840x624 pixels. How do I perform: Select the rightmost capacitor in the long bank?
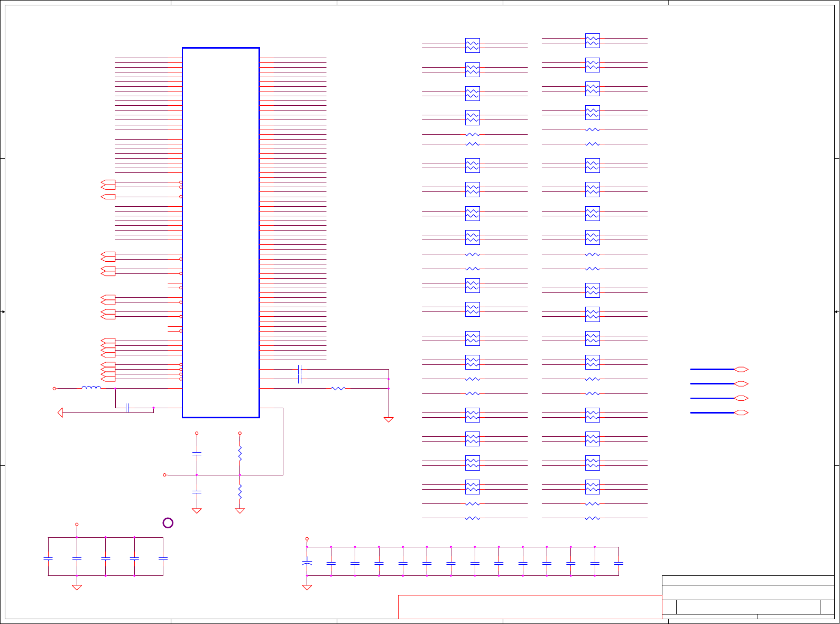(619, 563)
